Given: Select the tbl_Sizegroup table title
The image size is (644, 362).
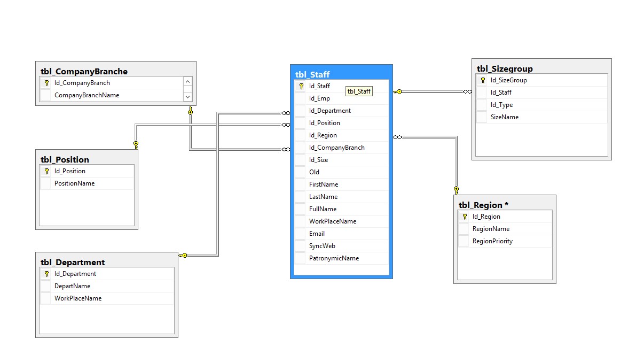Looking at the screenshot, I should [x=505, y=68].
